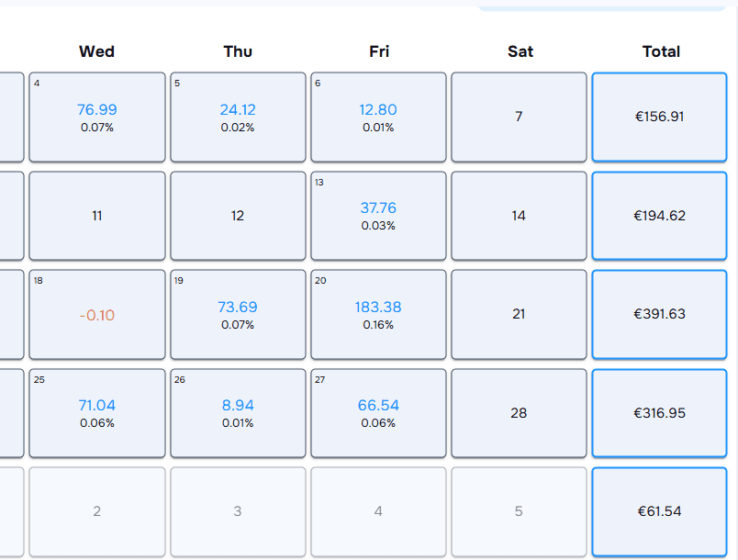Click the Sat column header

pyautogui.click(x=520, y=51)
